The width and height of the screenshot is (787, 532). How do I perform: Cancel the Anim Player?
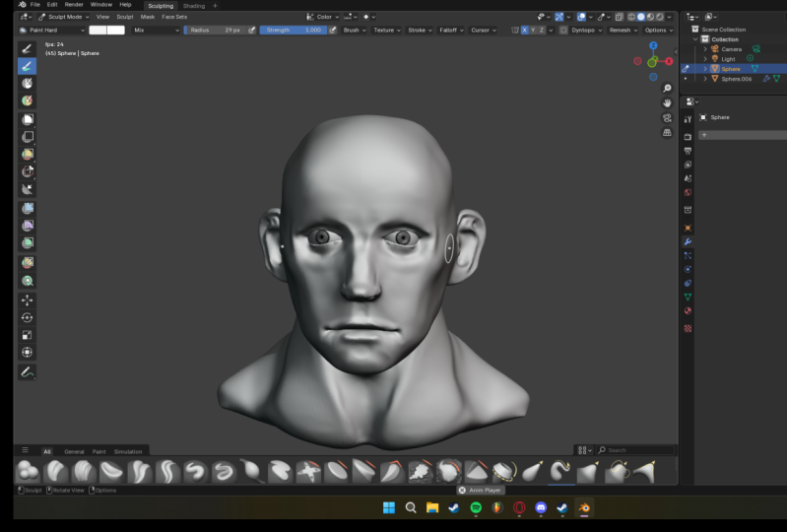(462, 491)
